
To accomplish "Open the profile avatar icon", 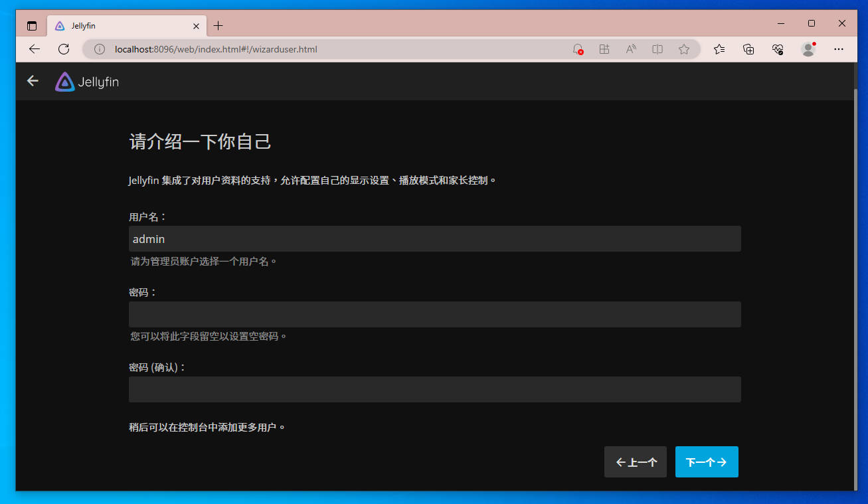I will [808, 49].
